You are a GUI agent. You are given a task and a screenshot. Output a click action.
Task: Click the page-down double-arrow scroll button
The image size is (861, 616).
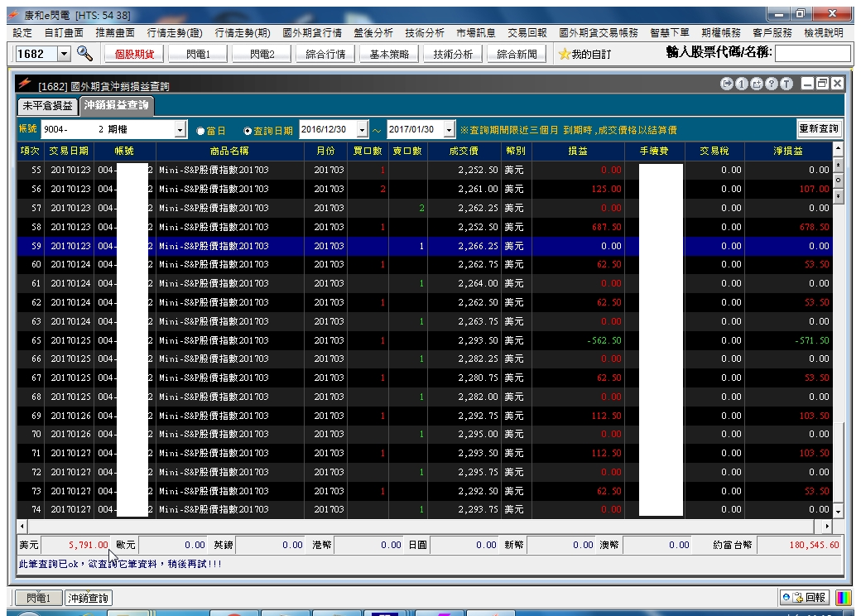(x=838, y=195)
